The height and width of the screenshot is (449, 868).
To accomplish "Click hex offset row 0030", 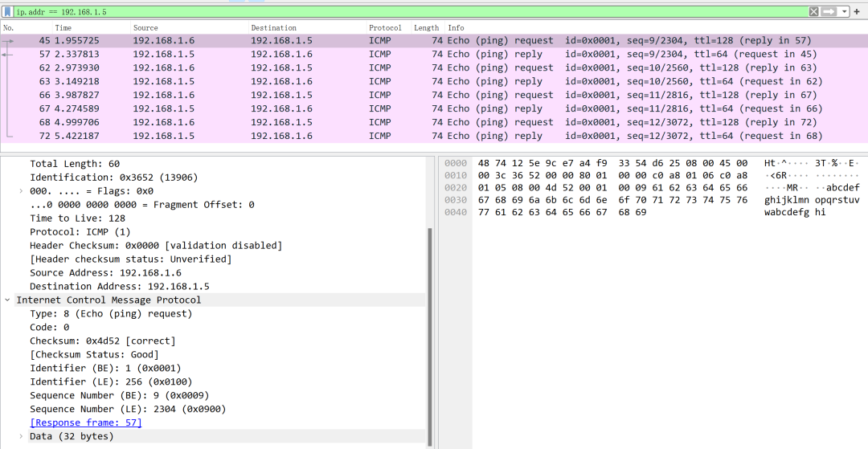I will (456, 200).
